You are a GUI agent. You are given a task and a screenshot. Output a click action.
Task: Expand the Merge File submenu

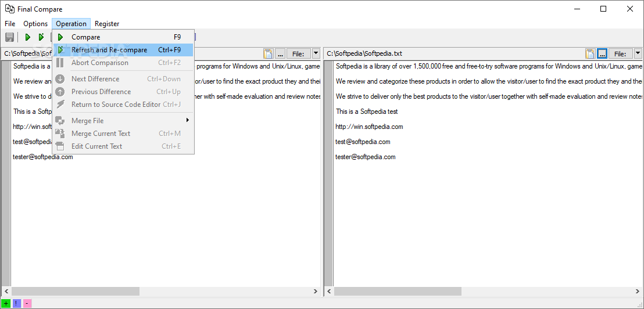(x=123, y=121)
